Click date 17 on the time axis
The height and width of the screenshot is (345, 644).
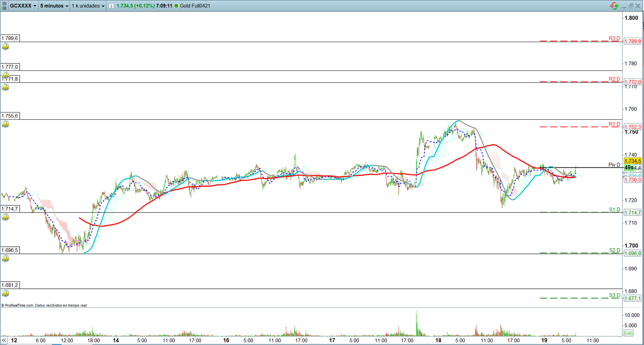pos(332,340)
